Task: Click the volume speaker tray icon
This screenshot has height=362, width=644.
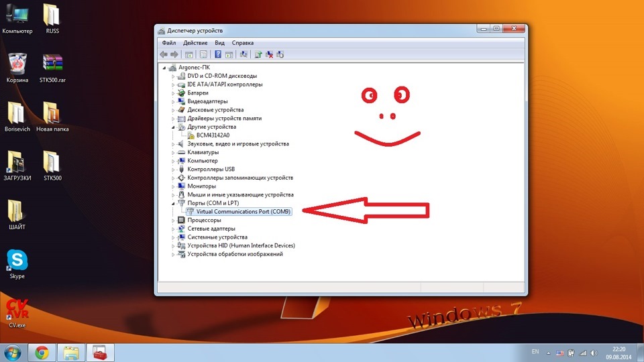Action: (x=594, y=353)
